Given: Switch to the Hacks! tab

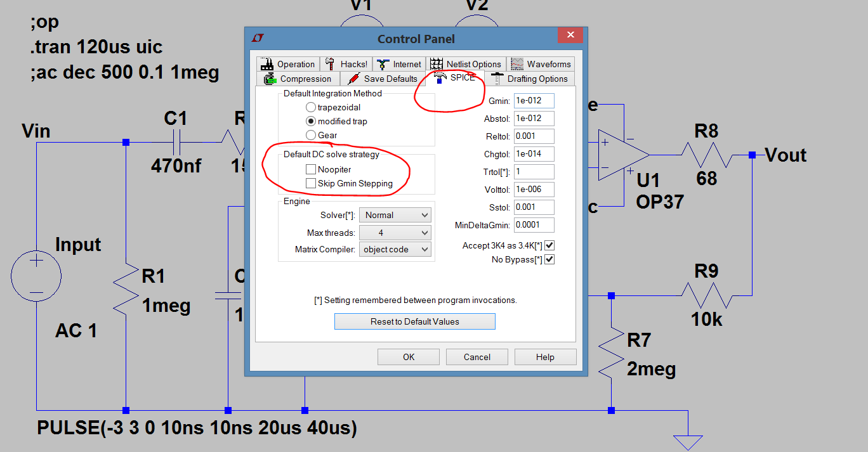Looking at the screenshot, I should click(346, 64).
